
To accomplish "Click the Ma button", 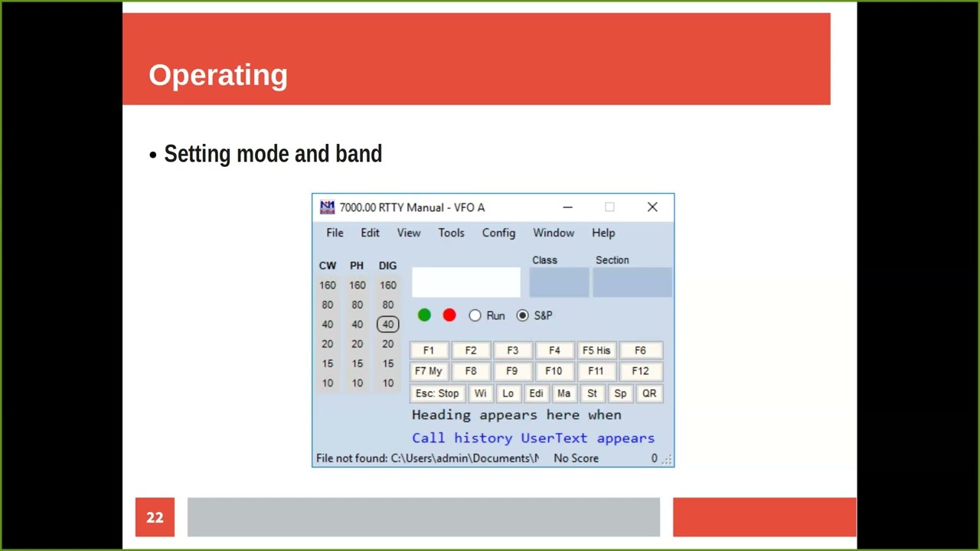I will (563, 393).
